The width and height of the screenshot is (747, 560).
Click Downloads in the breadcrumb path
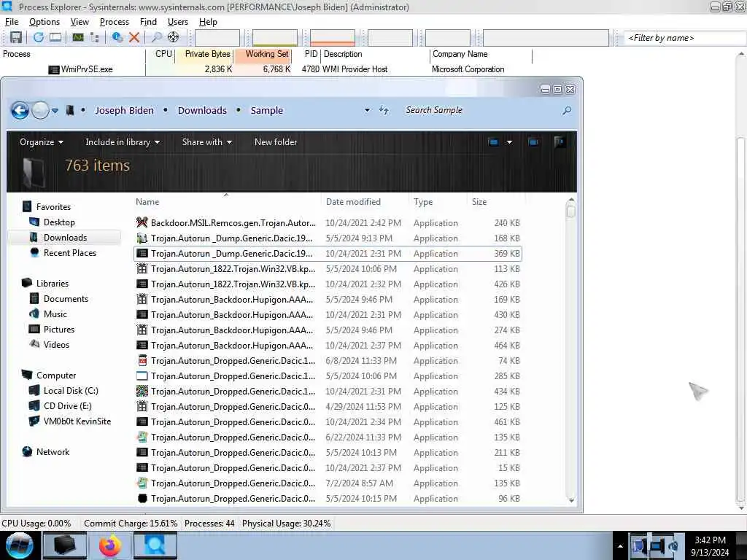[203, 111]
